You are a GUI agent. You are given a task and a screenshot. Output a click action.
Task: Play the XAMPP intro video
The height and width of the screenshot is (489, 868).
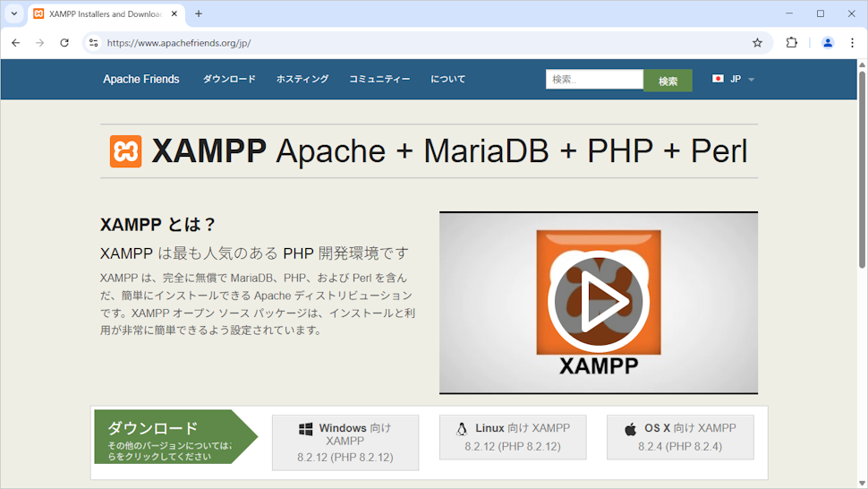coord(599,303)
